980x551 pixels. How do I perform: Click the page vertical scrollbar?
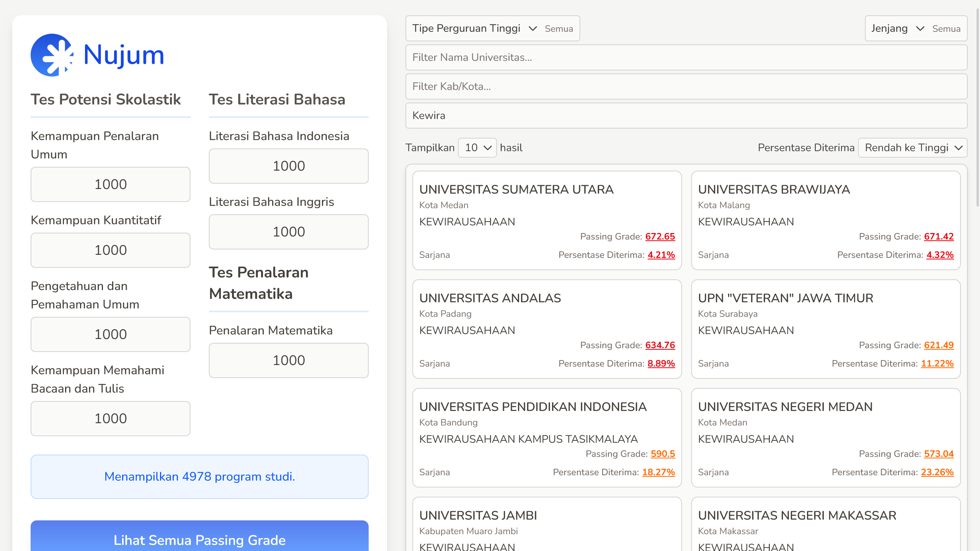click(x=977, y=107)
